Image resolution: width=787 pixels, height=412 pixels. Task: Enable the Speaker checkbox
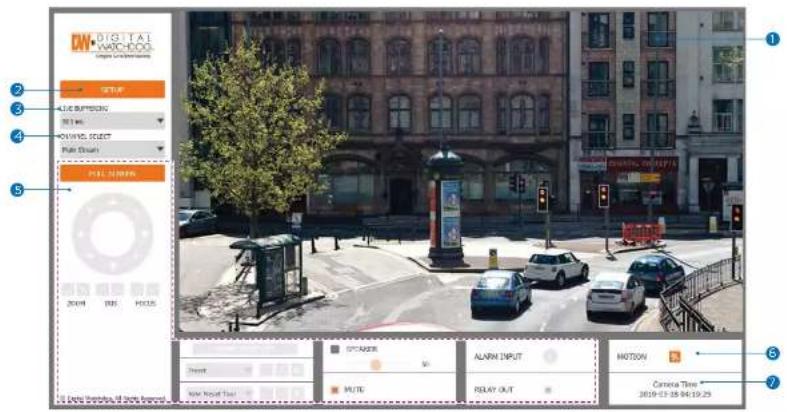click(x=335, y=349)
